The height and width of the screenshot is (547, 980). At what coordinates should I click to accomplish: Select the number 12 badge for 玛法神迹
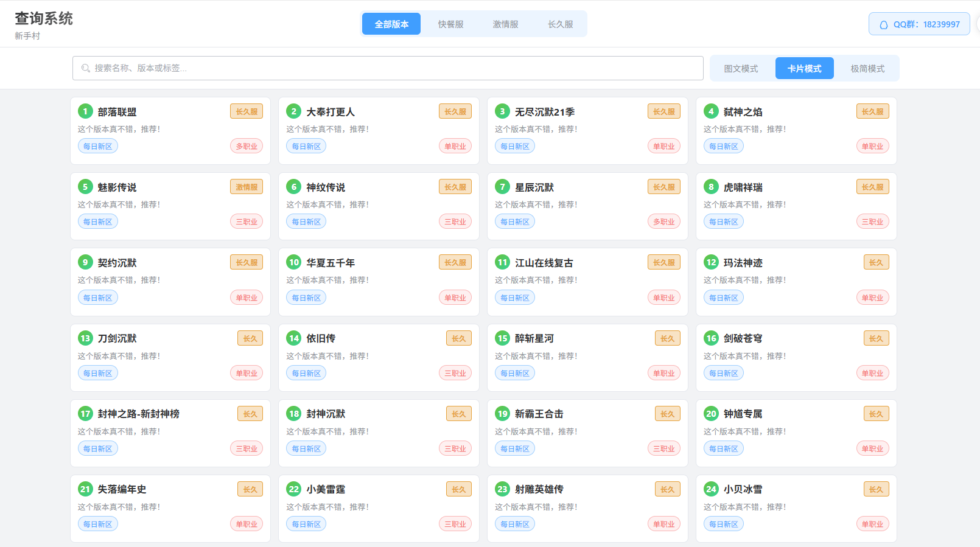point(711,262)
